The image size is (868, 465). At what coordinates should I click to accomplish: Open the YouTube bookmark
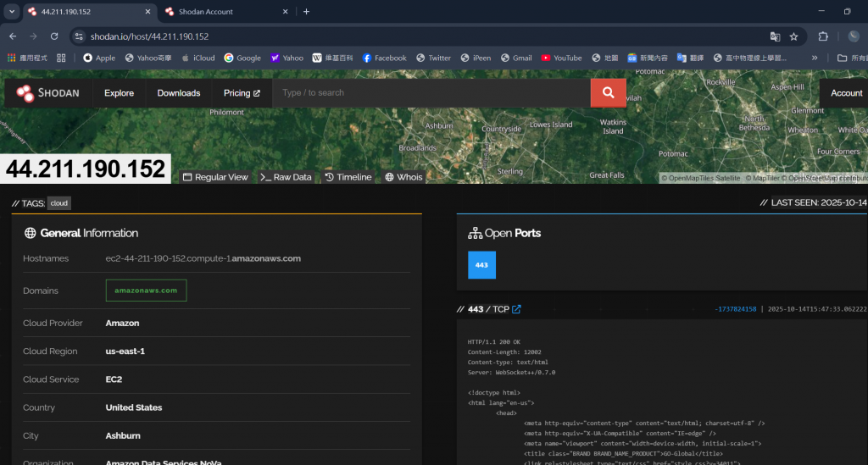561,58
